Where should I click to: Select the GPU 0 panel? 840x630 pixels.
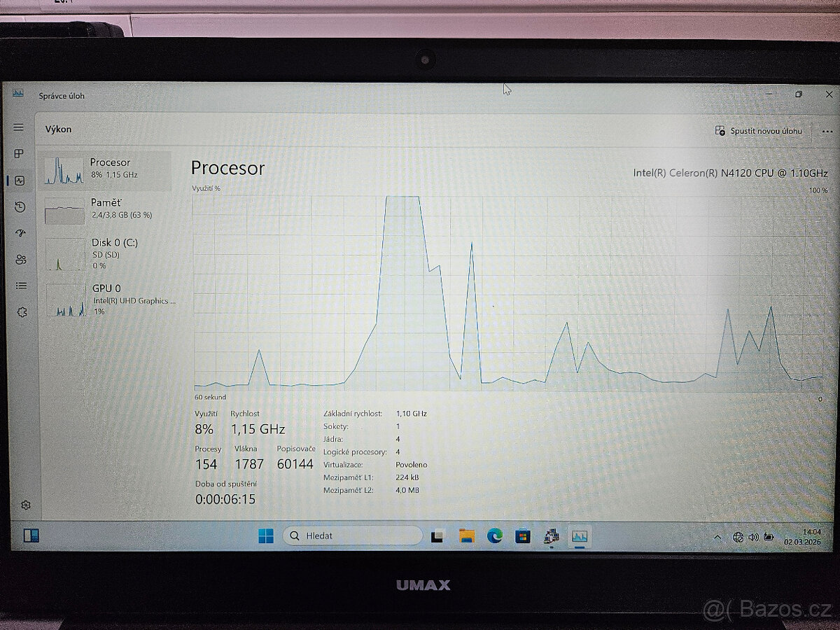[x=105, y=300]
